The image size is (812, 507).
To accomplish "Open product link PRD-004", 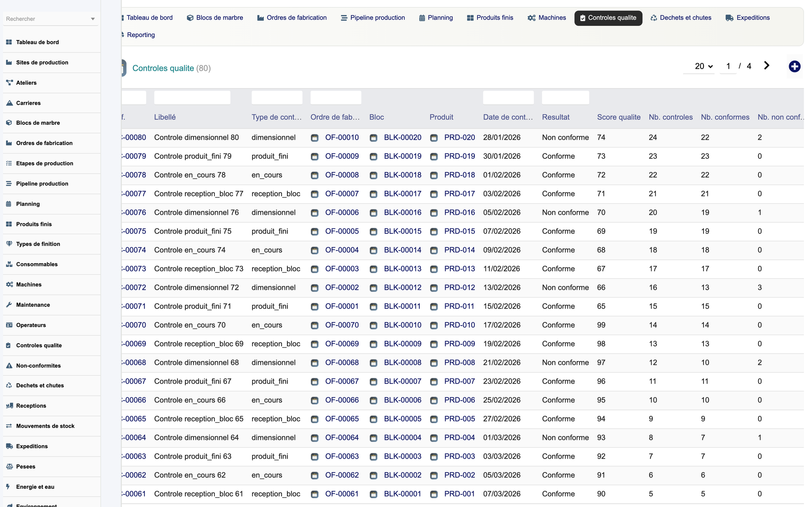I will (459, 438).
